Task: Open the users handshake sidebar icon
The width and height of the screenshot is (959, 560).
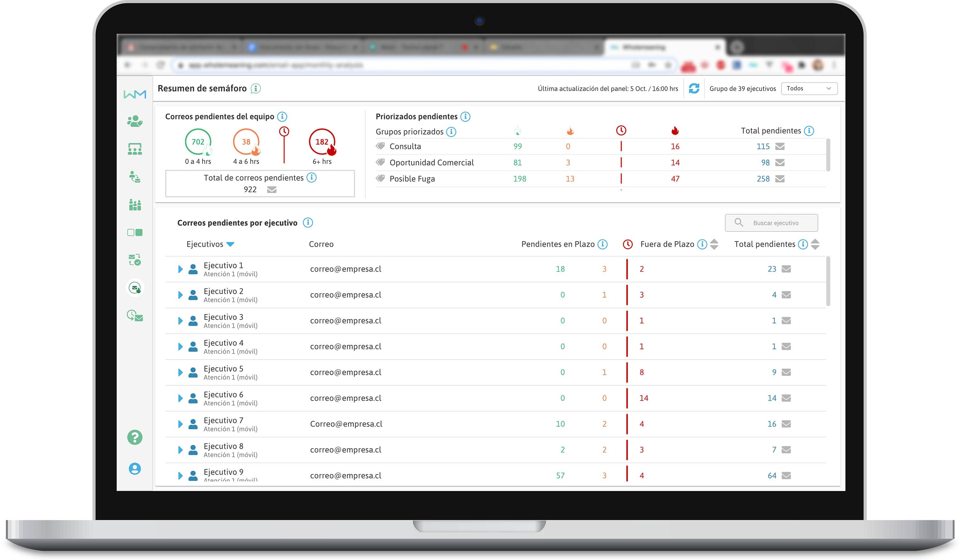Action: pyautogui.click(x=135, y=121)
